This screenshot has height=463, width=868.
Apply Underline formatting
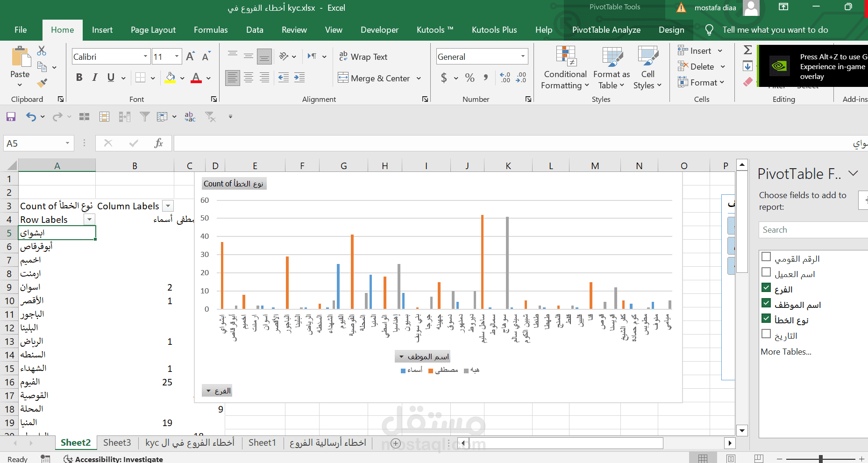(x=111, y=78)
